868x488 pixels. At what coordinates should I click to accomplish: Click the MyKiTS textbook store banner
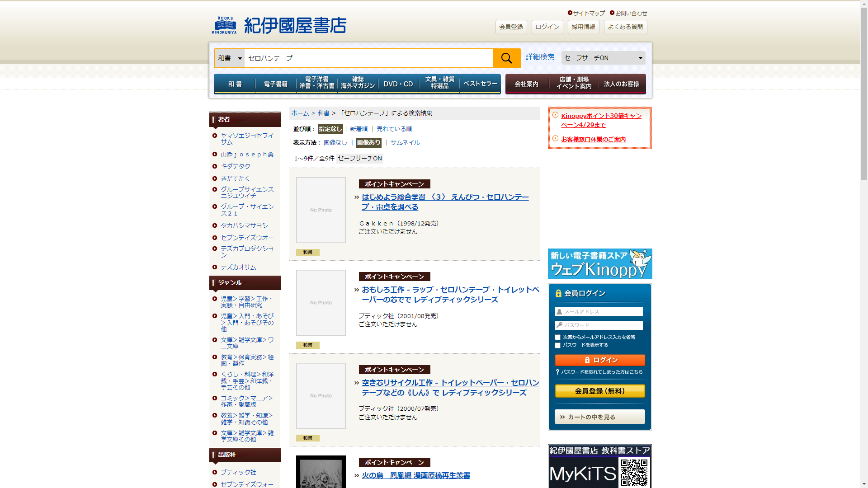599,466
